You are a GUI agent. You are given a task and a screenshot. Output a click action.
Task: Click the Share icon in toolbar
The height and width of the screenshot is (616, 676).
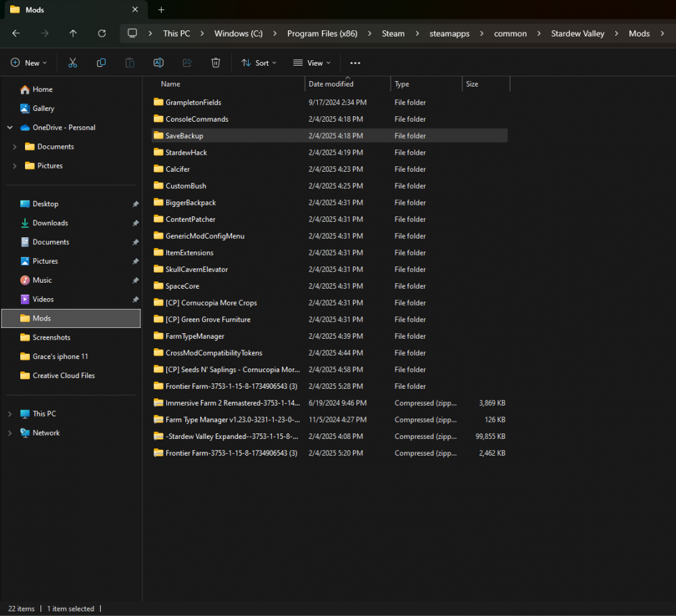pyautogui.click(x=187, y=63)
